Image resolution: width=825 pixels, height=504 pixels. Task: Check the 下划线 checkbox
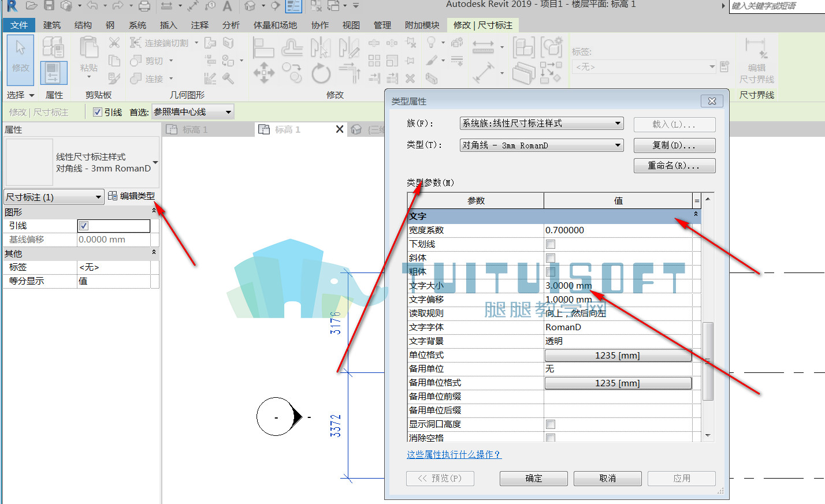(551, 244)
